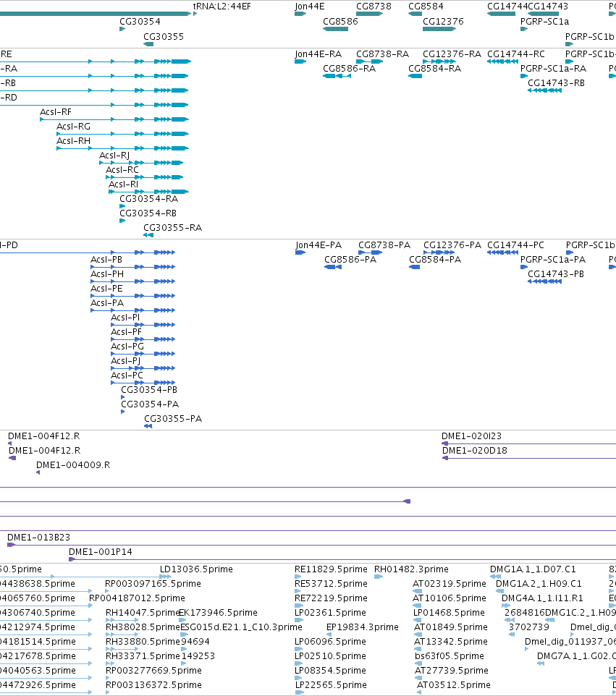Open the CG30354-PA protein label
This screenshot has height=696, width=616.
coord(150,404)
